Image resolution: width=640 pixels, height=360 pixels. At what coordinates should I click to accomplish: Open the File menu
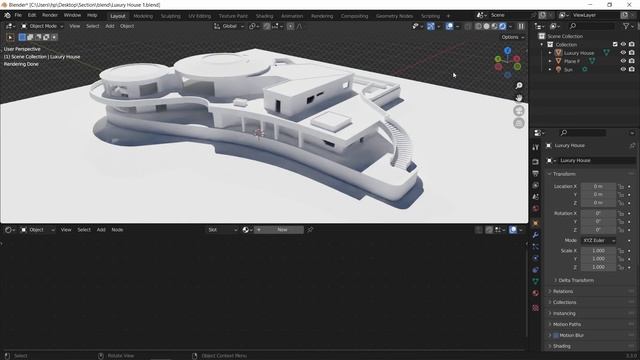(18, 15)
